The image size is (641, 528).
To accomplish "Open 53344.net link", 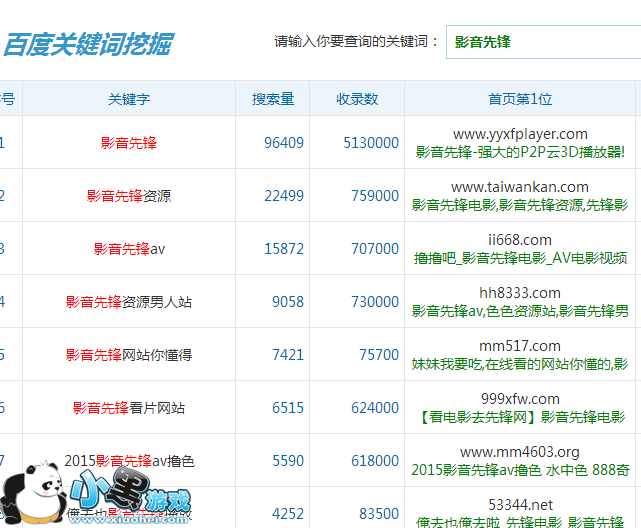I will coord(520,505).
